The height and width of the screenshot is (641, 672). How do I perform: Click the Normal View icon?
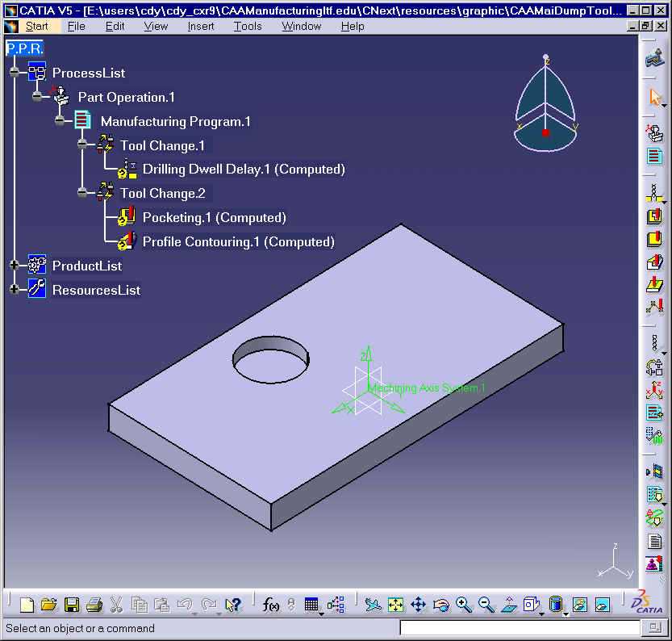click(509, 605)
